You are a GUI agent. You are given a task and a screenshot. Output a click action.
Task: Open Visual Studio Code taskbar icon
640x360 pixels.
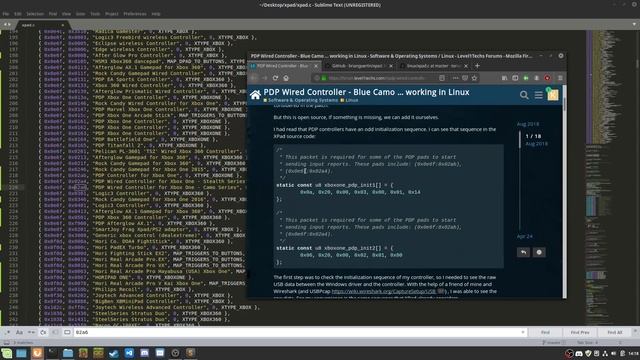click(x=129, y=353)
